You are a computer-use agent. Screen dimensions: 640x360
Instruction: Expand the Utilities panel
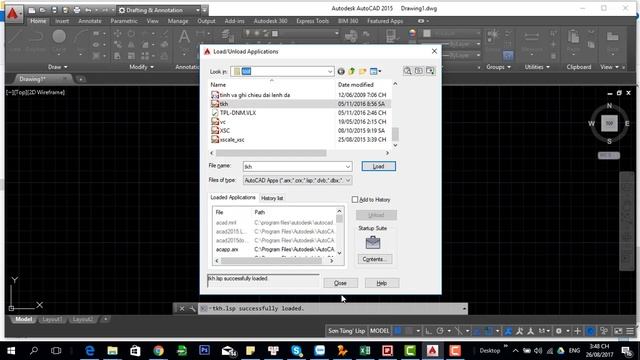537,67
